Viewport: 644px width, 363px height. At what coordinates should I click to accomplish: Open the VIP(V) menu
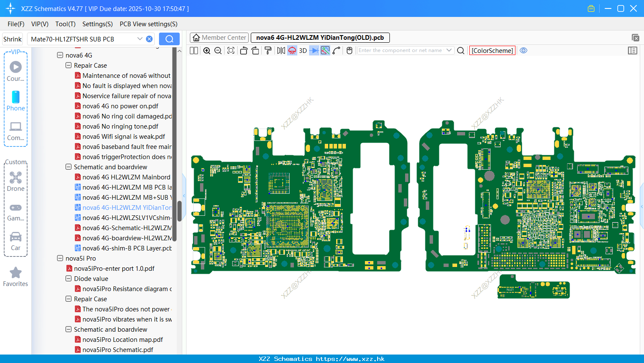point(40,24)
